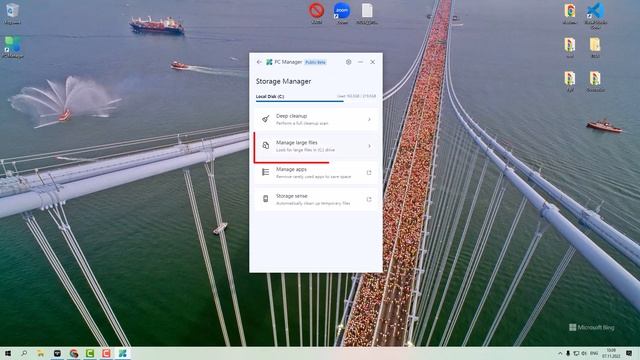This screenshot has width=640, height=360.
Task: Close the PC Manager window
Action: point(373,62)
